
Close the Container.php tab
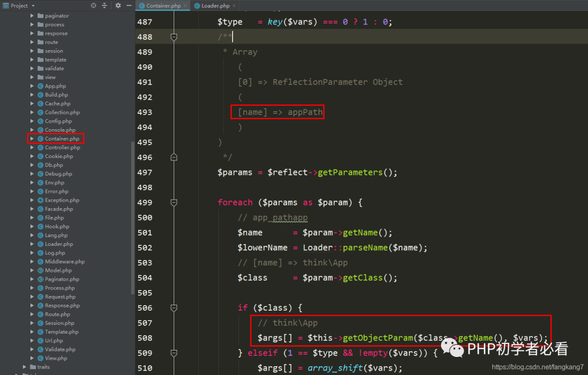point(185,5)
